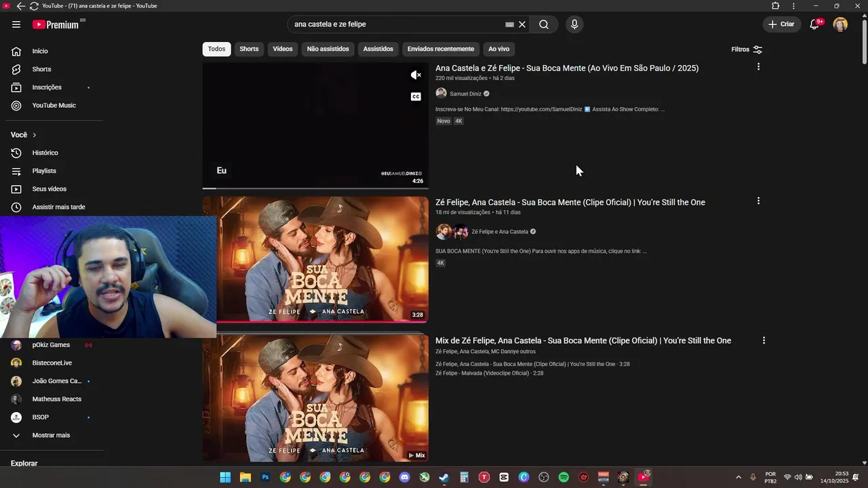
Task: Click the Wi-Fi icon in the tray
Action: coord(787,477)
